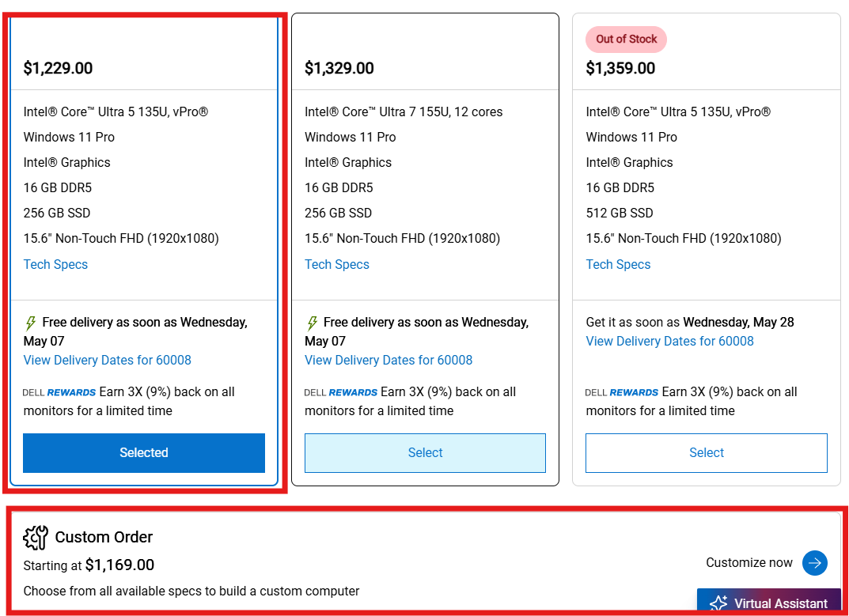849x616 pixels.
Task: Click the Custom Order heading
Action: [x=104, y=538]
